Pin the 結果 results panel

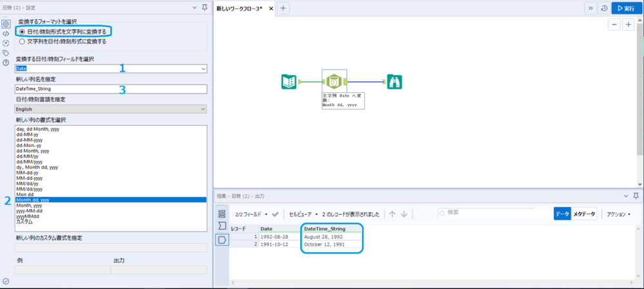point(636,195)
